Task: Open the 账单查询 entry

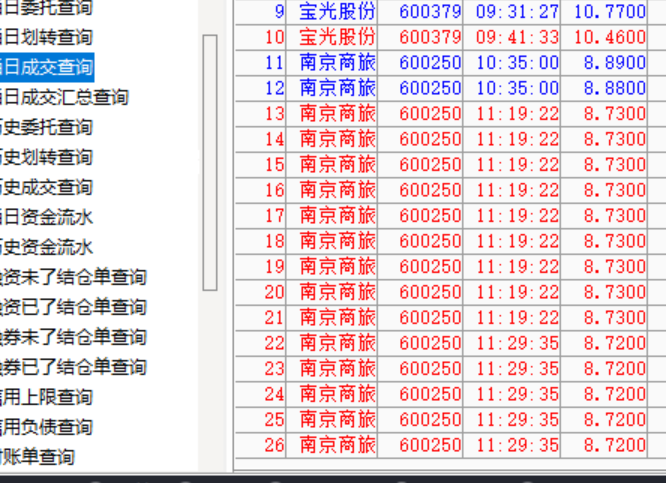Action: point(37,457)
